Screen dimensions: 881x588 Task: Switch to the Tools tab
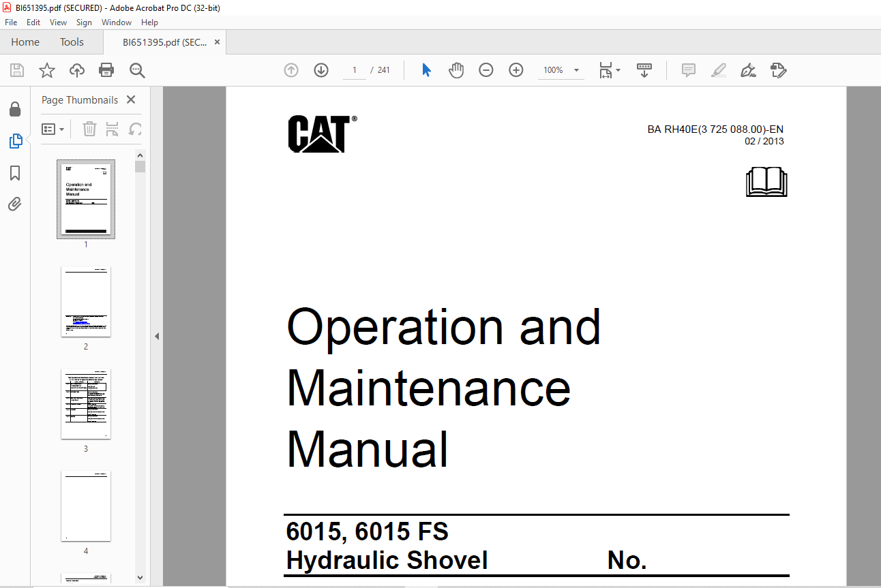(72, 42)
